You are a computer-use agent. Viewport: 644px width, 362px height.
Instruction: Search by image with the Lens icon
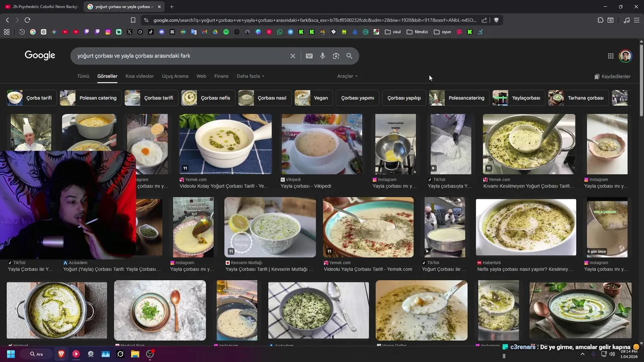pos(336,56)
